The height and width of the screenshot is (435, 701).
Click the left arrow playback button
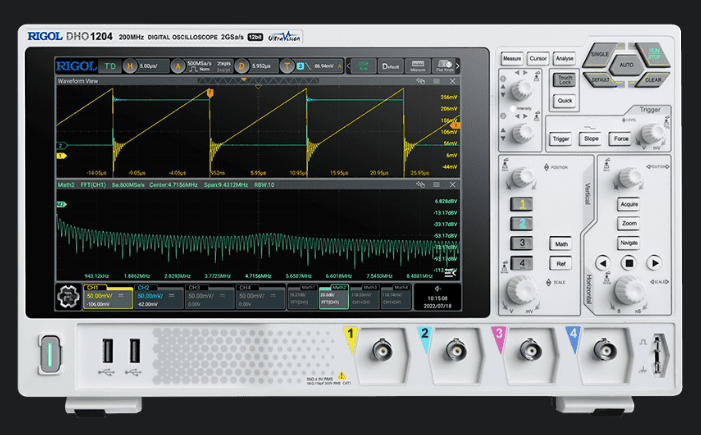click(603, 263)
